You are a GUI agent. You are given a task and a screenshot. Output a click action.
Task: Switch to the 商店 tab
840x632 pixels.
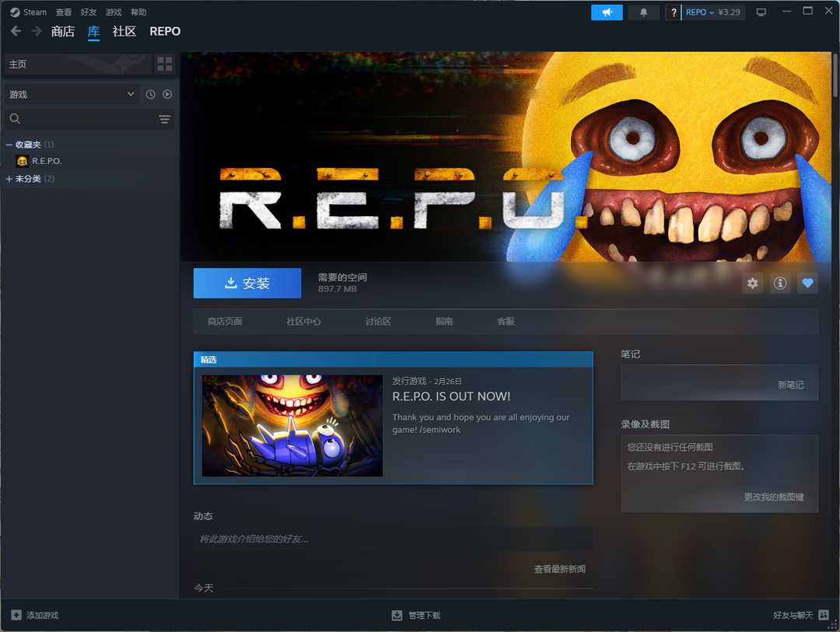tap(62, 32)
